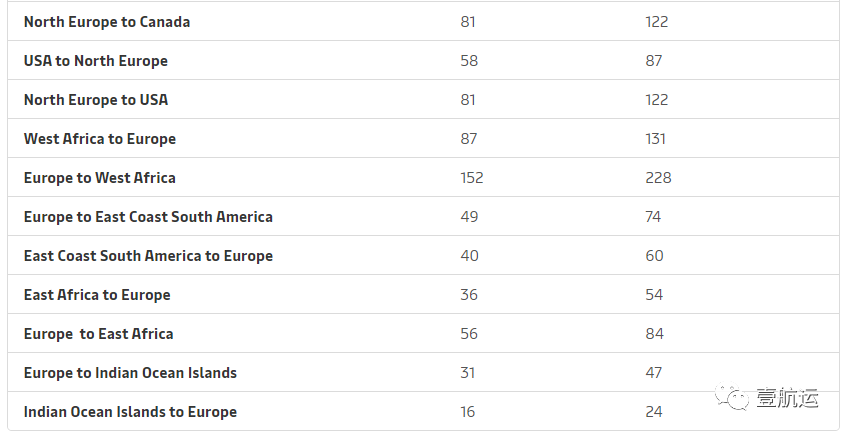Viewport: 846px width, 435px height.
Task: Select the value 228 in Europe to West Africa row
Action: (658, 178)
